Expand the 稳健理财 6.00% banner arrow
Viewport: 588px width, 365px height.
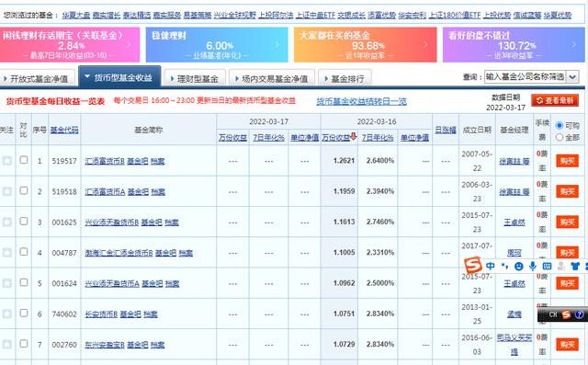(x=277, y=45)
